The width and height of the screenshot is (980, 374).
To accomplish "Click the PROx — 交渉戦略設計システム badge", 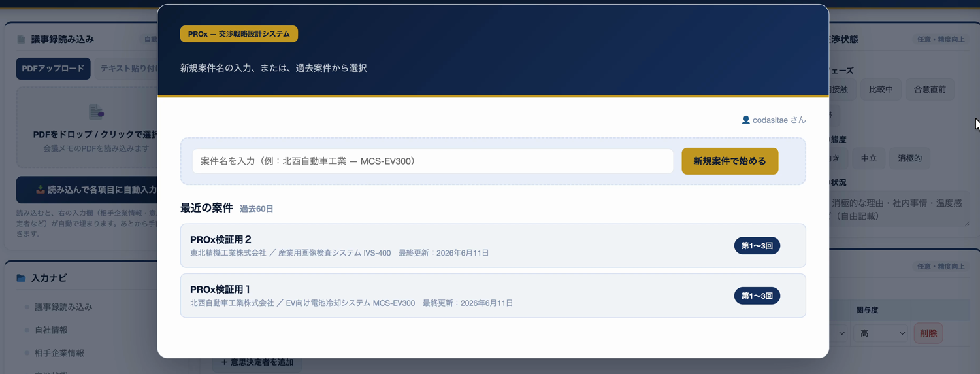I will coord(238,34).
